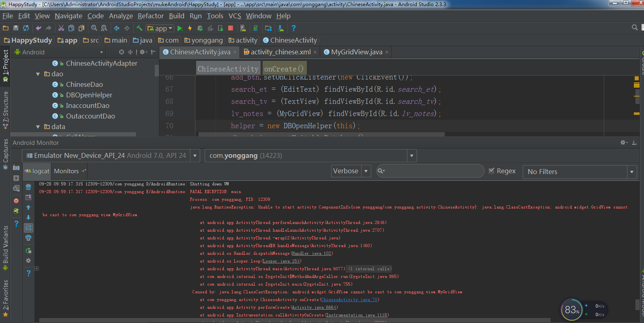Click the Undo arrow in toolbar

click(39, 28)
